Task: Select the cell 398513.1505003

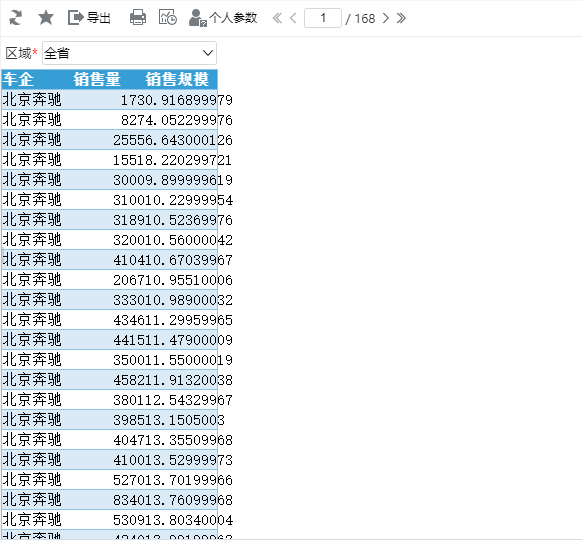Action: [169, 420]
